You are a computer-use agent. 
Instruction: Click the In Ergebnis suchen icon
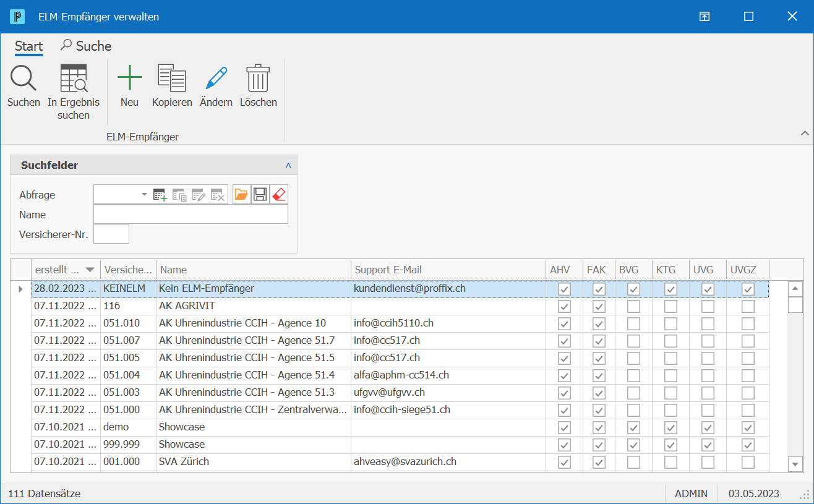pyautogui.click(x=74, y=79)
